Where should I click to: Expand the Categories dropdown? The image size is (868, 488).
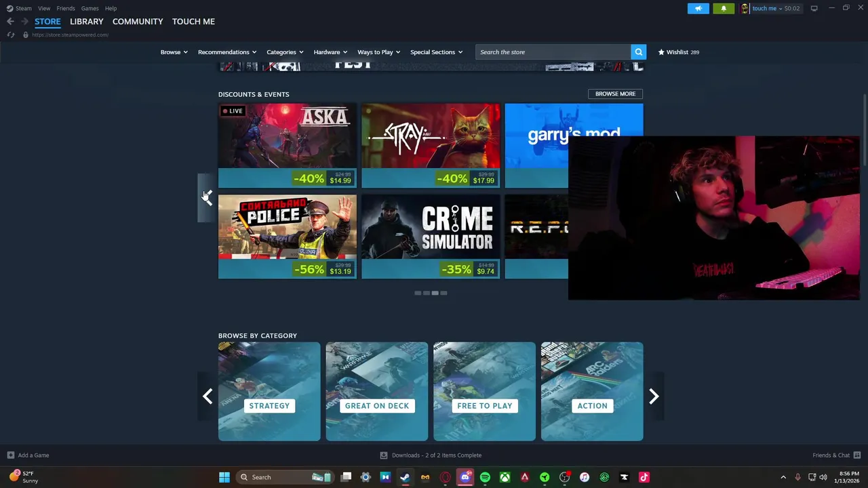click(x=285, y=52)
